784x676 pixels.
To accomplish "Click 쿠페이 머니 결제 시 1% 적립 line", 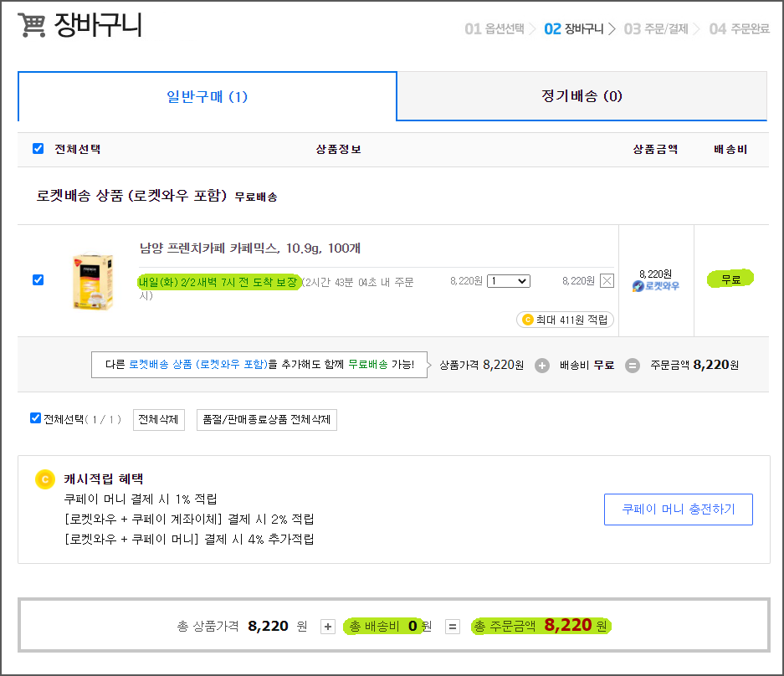I will click(x=141, y=499).
